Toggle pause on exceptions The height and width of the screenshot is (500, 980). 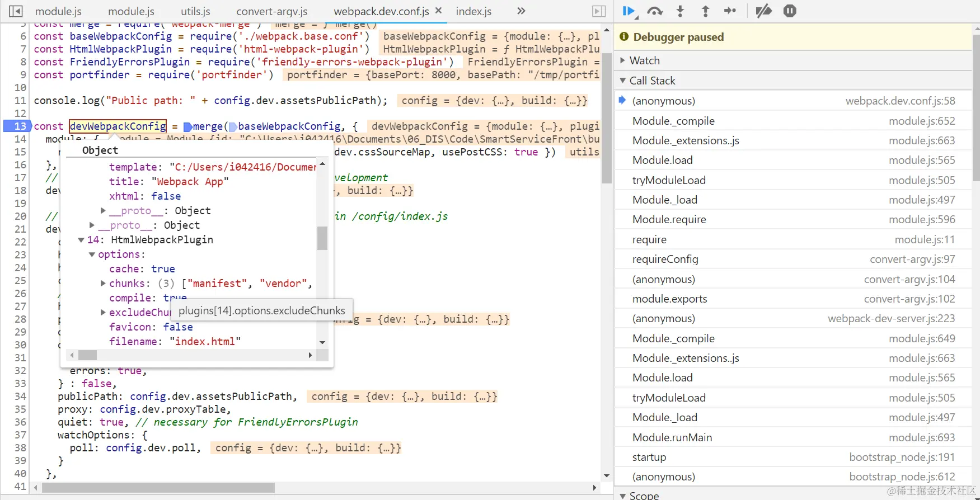tap(790, 11)
